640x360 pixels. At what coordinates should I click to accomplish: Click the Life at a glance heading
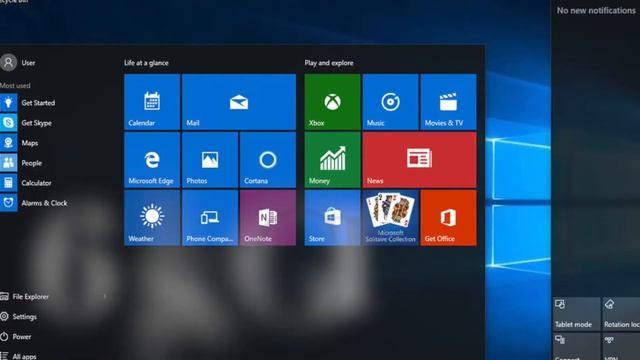[x=146, y=63]
